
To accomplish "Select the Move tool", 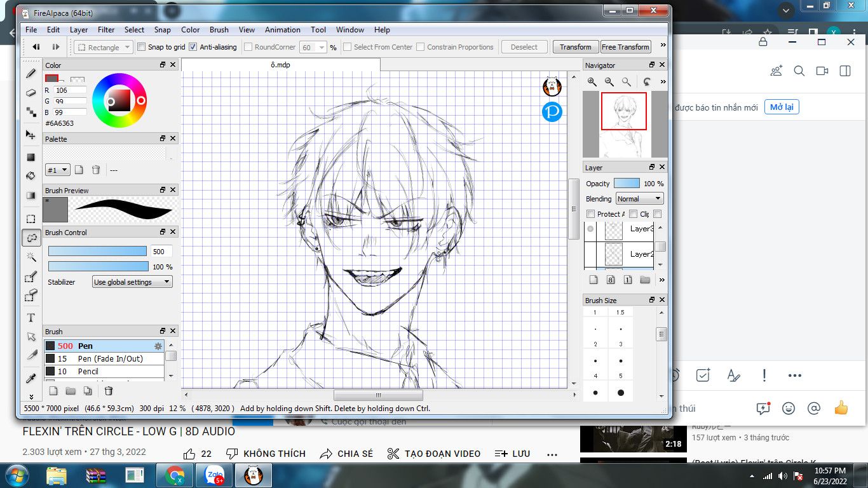I will [x=31, y=135].
